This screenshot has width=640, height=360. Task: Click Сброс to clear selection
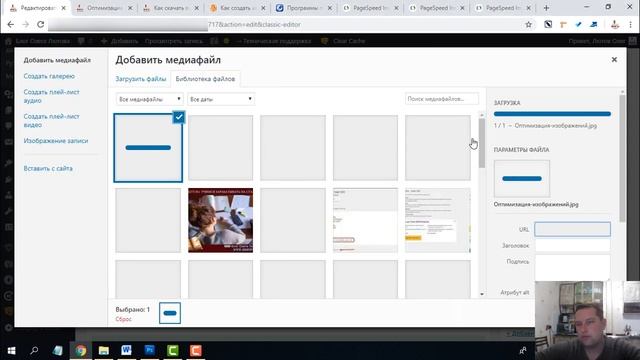tap(123, 319)
